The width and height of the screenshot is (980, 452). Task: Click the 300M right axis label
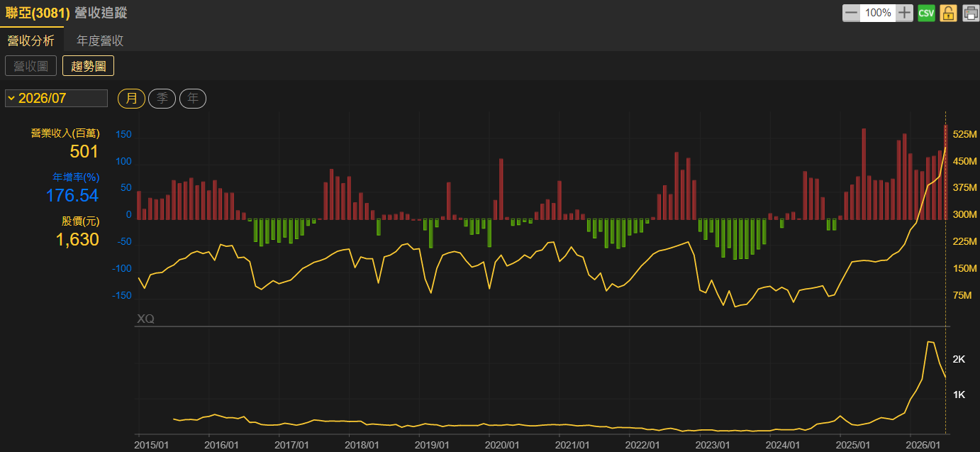point(965,215)
